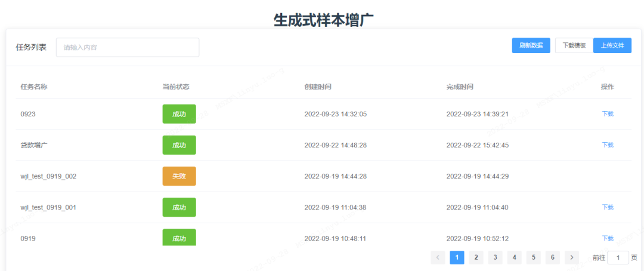Screen dimensions: 644x271
Task: Select pagination page 1
Action: click(457, 257)
